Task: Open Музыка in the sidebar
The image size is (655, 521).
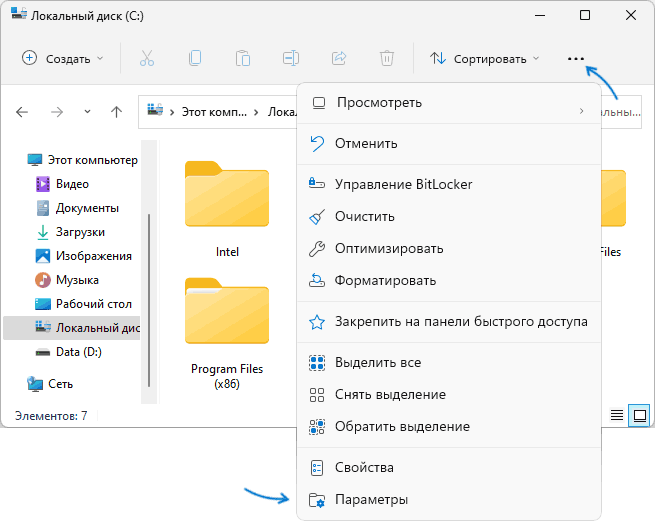Action: (67, 280)
